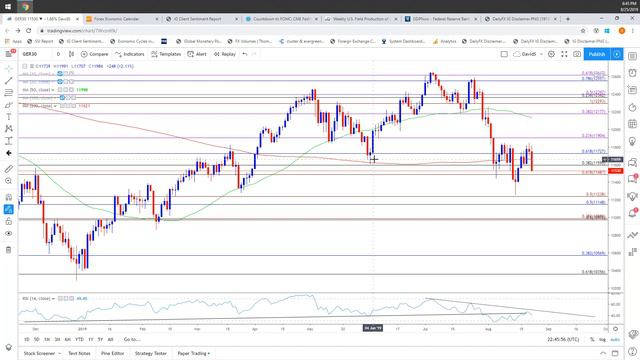Click the Compare symbol button

(94, 54)
